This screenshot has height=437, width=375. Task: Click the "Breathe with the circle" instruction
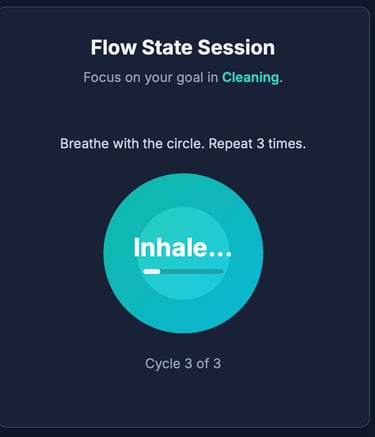tap(132, 144)
